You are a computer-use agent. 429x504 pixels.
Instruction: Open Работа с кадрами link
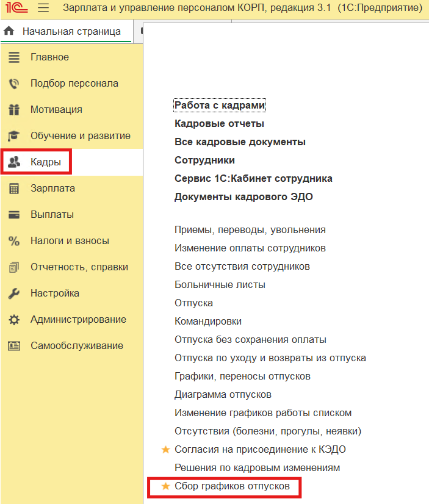point(220,106)
